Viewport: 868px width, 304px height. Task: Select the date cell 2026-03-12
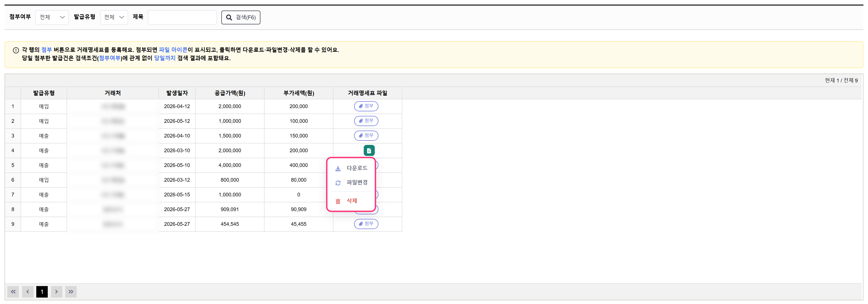tap(177, 180)
